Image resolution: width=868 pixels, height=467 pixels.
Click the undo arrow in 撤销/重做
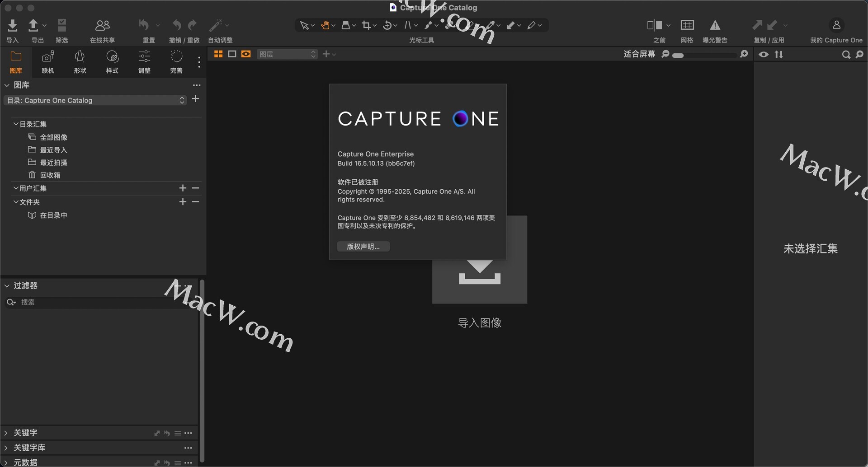pyautogui.click(x=176, y=25)
